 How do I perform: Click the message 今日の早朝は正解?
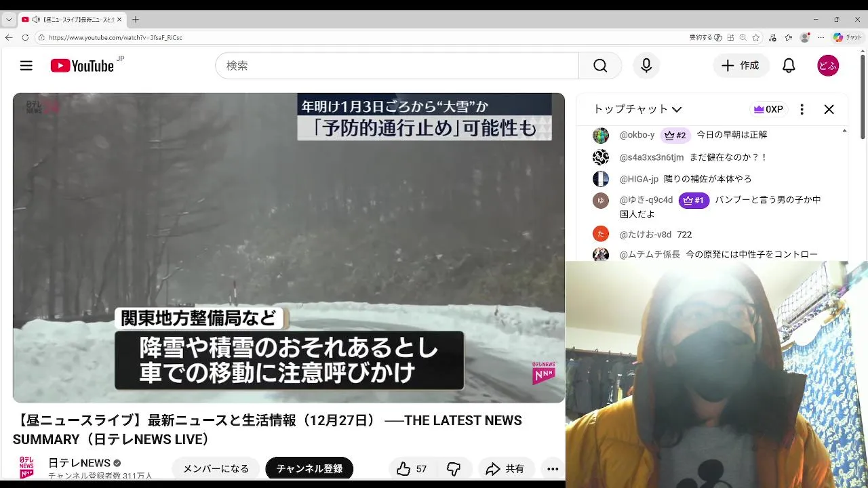click(732, 135)
